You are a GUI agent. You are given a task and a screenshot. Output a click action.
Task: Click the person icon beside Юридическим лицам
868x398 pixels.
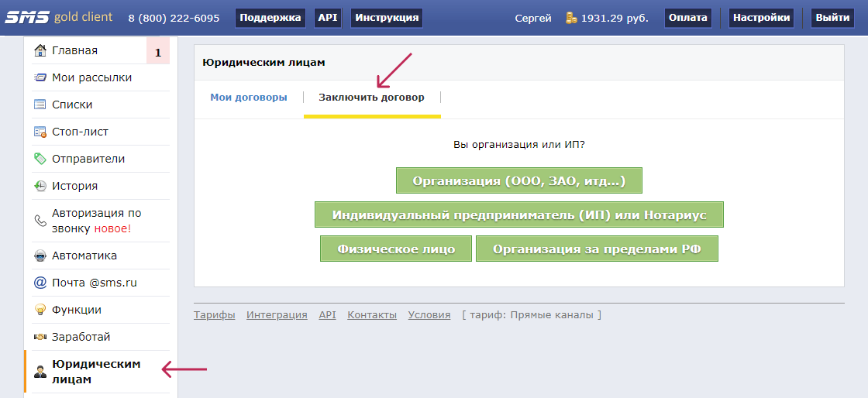[x=40, y=372]
